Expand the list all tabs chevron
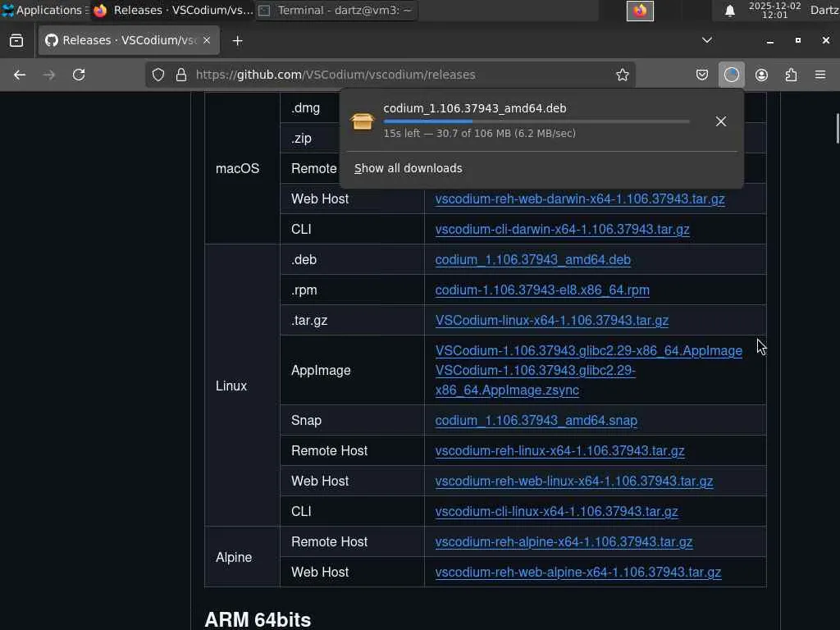 (707, 40)
